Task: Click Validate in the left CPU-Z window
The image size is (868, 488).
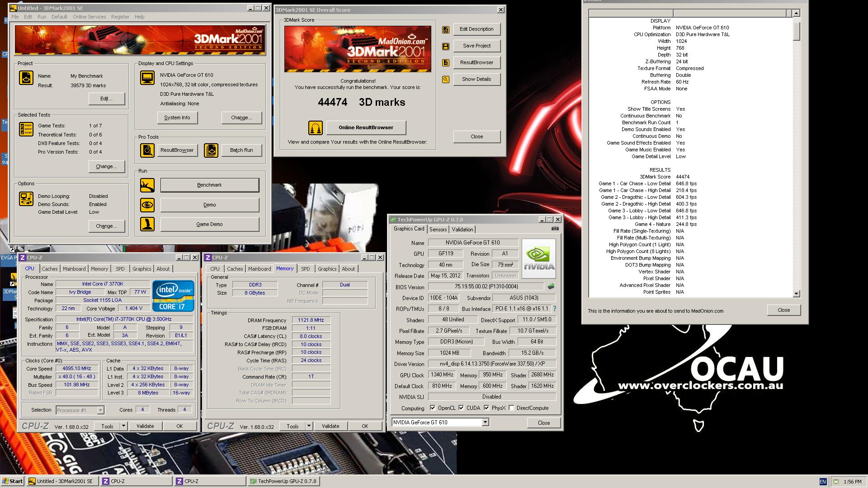Action: (145, 426)
